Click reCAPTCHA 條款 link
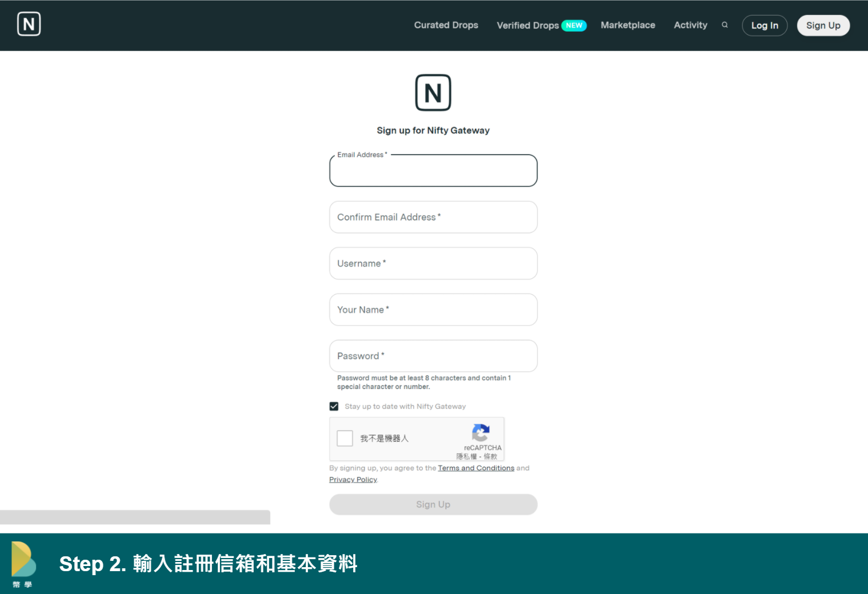The height and width of the screenshot is (594, 868). point(490,456)
